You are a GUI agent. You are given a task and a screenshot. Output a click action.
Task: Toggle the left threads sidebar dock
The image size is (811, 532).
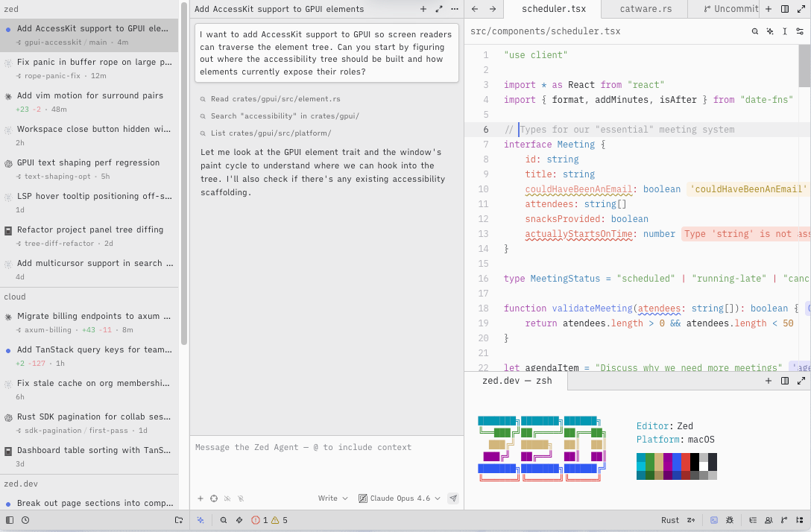[x=9, y=520]
